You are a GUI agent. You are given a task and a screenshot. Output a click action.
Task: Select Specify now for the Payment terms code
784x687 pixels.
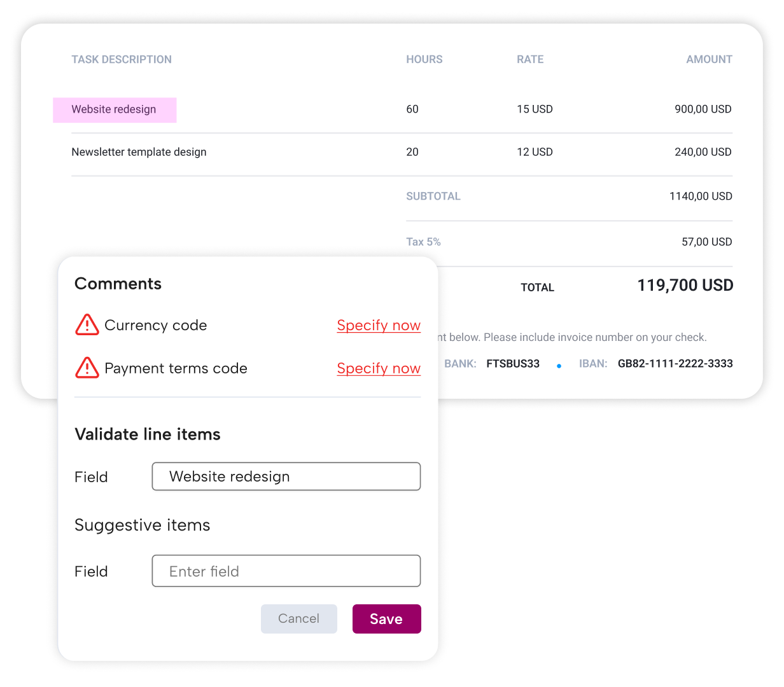[379, 368]
